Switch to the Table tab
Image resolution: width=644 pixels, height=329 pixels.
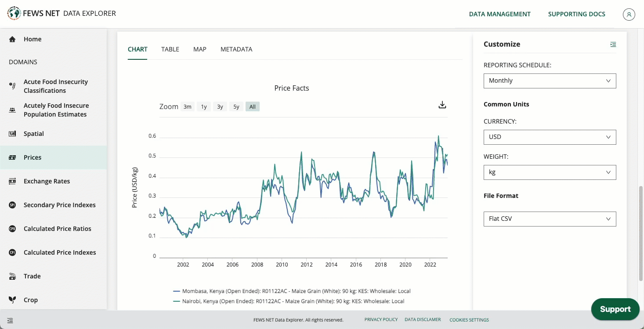(x=170, y=49)
